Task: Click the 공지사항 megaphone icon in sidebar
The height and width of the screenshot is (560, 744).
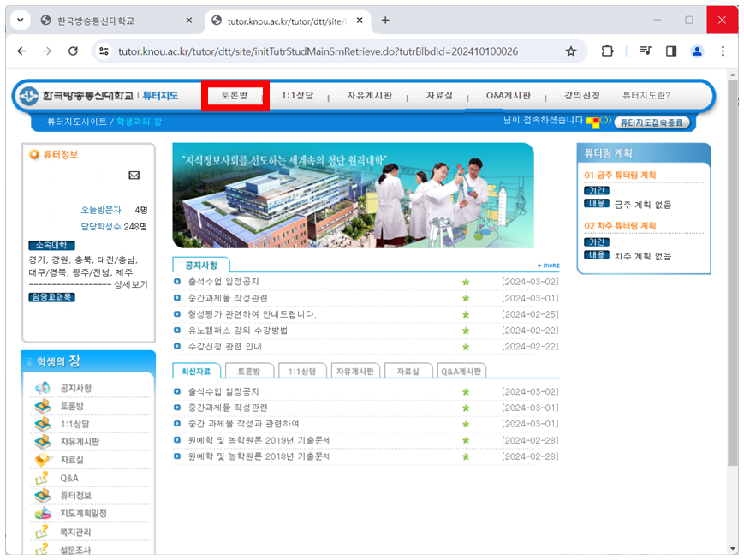Action: click(x=42, y=388)
